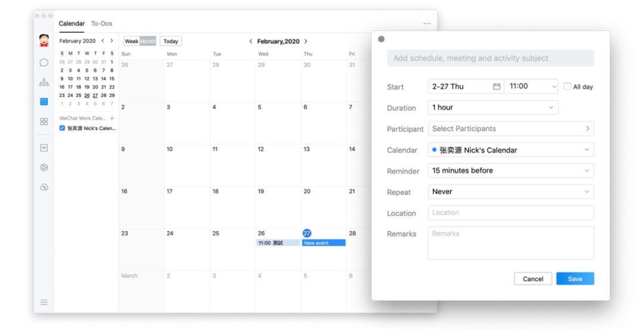Open date picker icon in Start field
This screenshot has height=329, width=644.
pyautogui.click(x=497, y=86)
